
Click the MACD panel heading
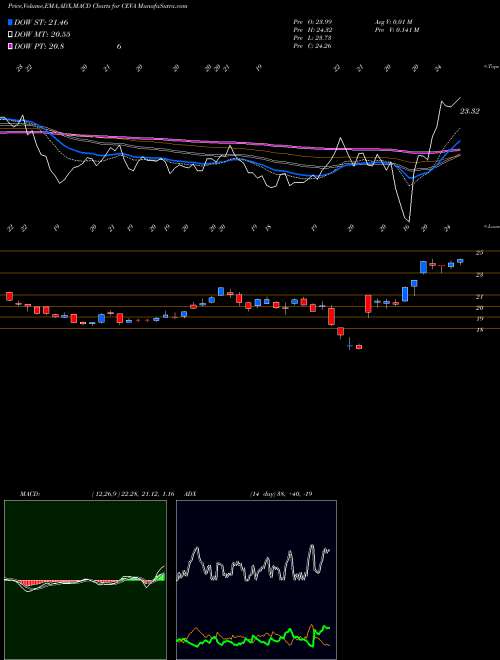[30, 493]
